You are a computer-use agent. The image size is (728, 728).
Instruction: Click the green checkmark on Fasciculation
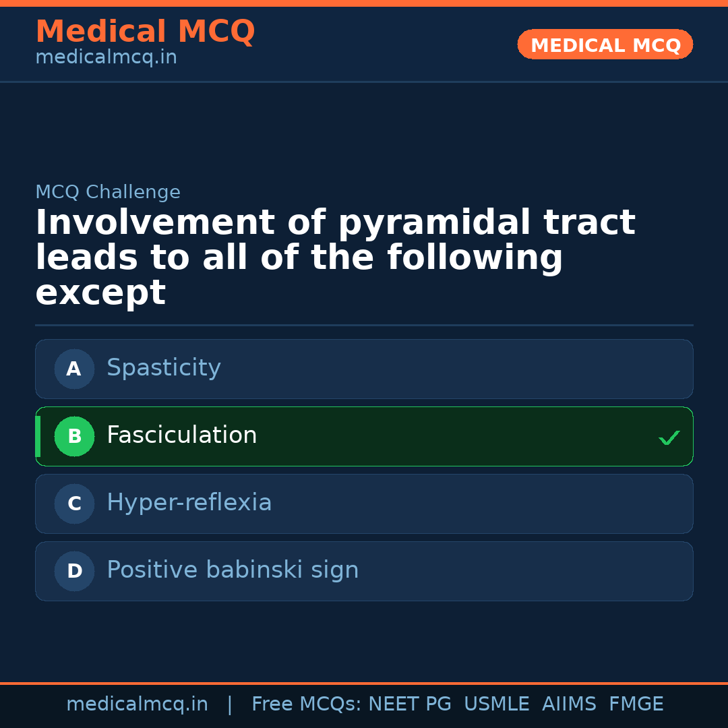(x=669, y=438)
